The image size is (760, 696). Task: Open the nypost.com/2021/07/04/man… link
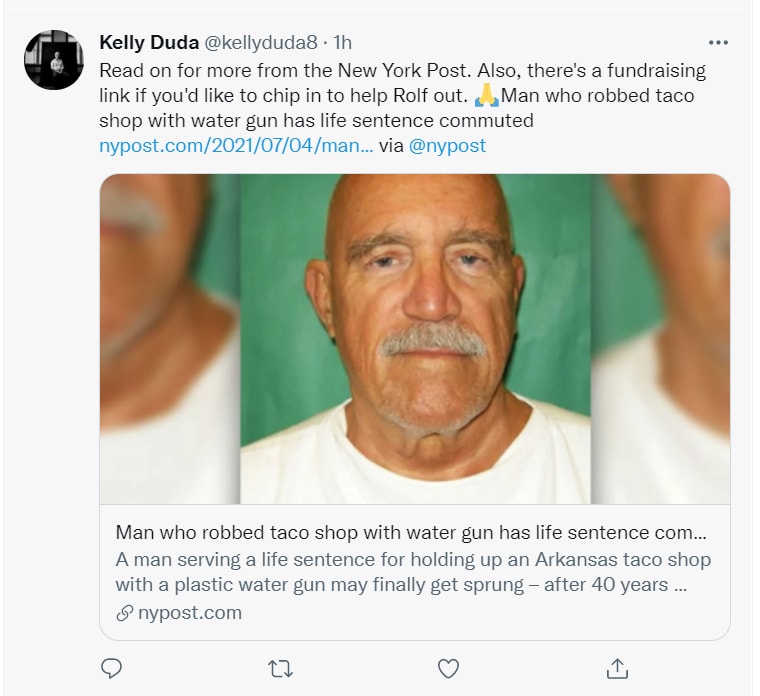pyautogui.click(x=236, y=145)
